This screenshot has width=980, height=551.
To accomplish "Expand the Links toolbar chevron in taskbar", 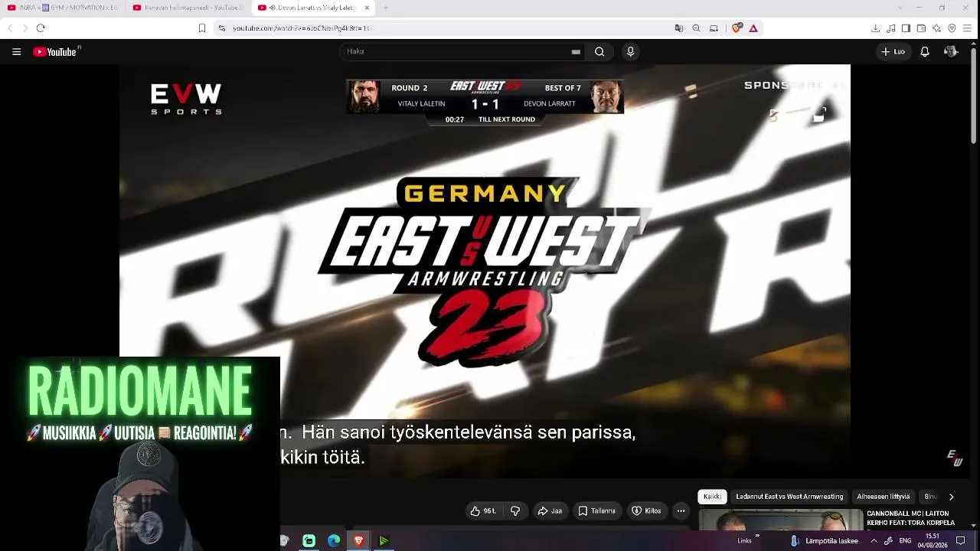I will 757,536.
